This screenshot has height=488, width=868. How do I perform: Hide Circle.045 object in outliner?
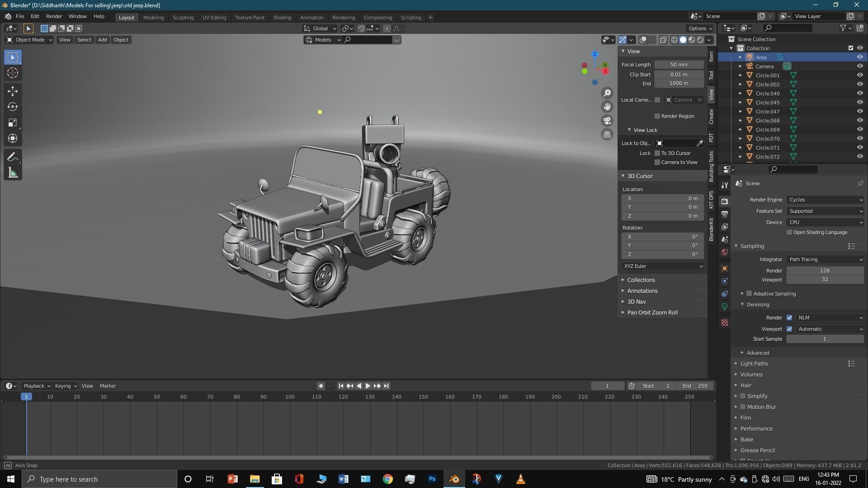[860, 102]
